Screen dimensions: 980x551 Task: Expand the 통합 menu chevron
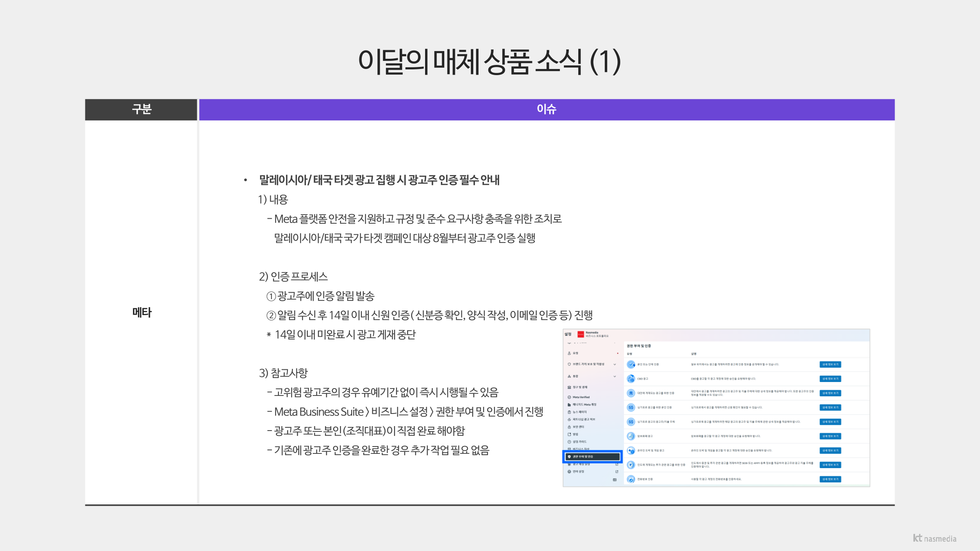click(615, 376)
